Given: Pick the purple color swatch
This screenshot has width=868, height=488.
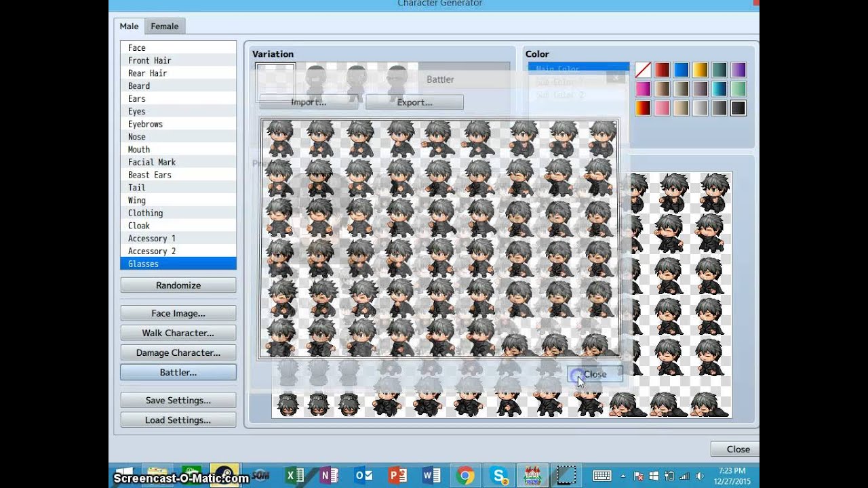Looking at the screenshot, I should [x=738, y=70].
